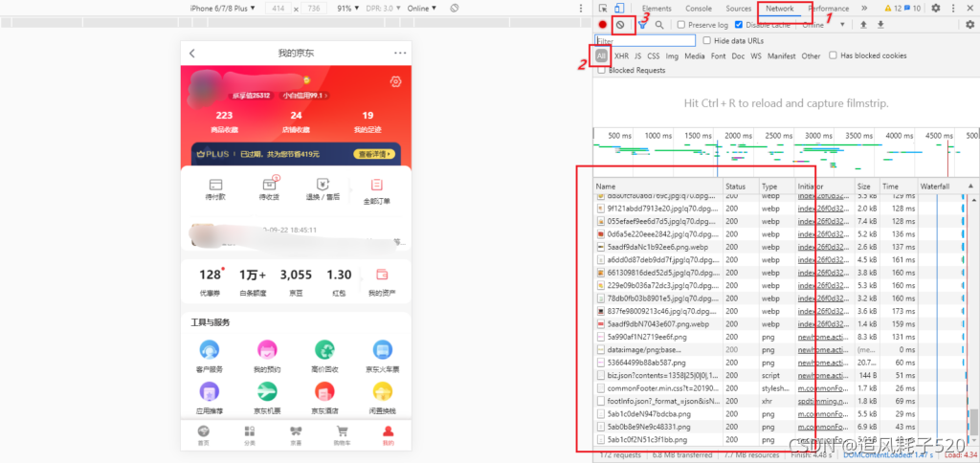Tap the 客户服务 customer service icon

pos(210,350)
